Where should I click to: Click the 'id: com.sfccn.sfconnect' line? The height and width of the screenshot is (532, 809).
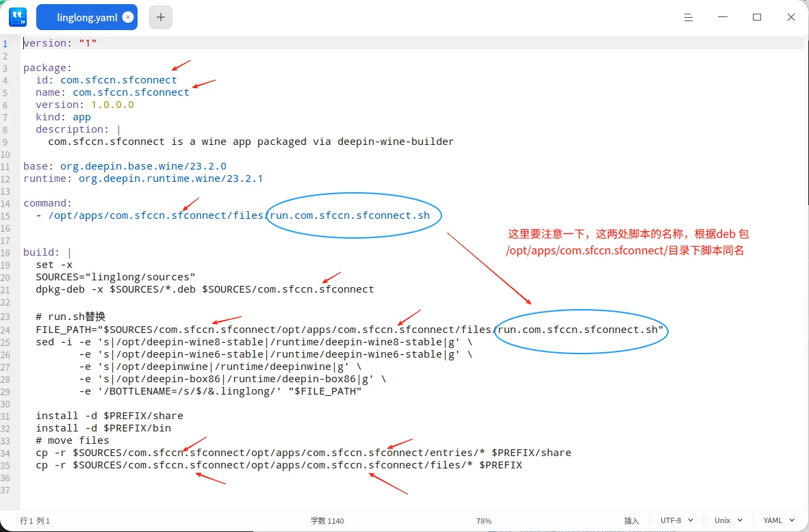(x=106, y=80)
